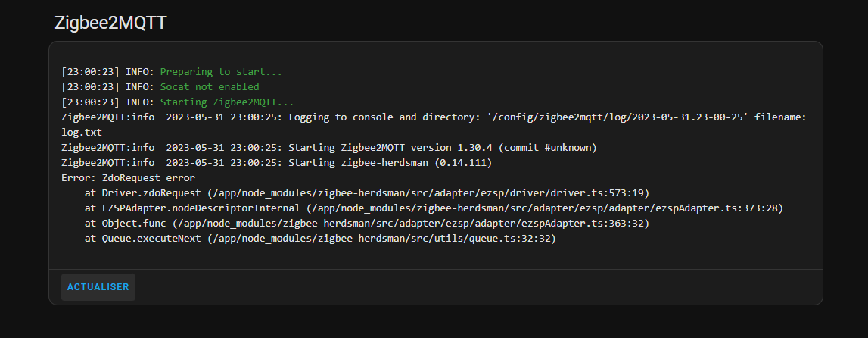Click the green "Starting Zigbee2MQTT..." message
This screenshot has height=338, width=868.
227,102
